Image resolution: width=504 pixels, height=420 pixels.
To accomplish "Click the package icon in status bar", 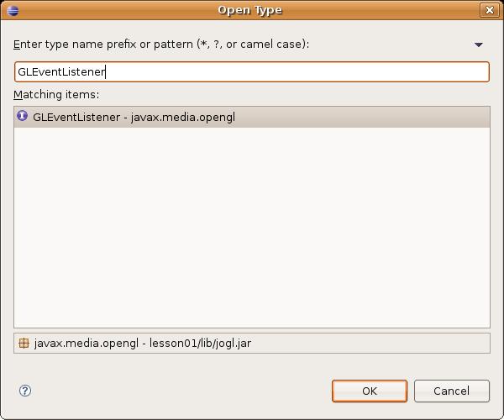I will click(x=24, y=344).
